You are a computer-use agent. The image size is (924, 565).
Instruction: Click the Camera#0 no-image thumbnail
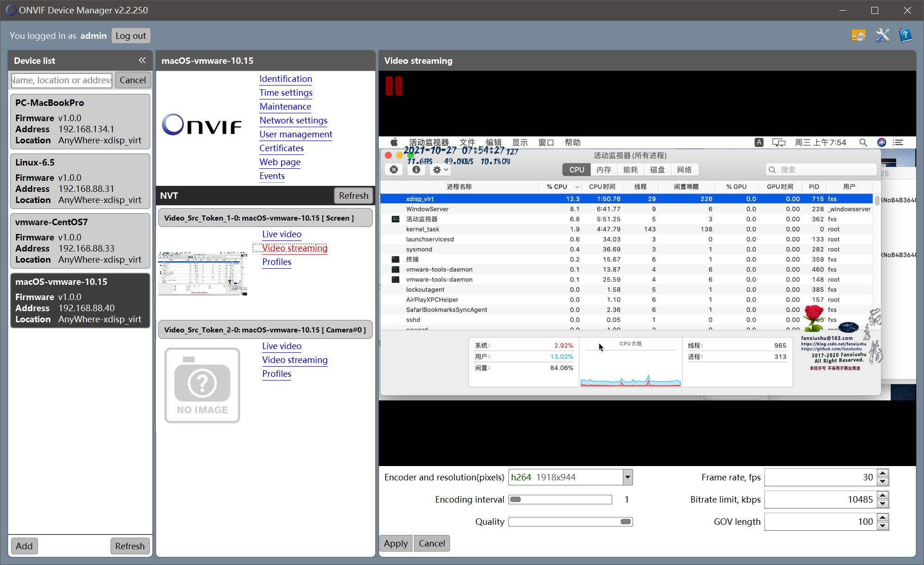click(x=202, y=385)
